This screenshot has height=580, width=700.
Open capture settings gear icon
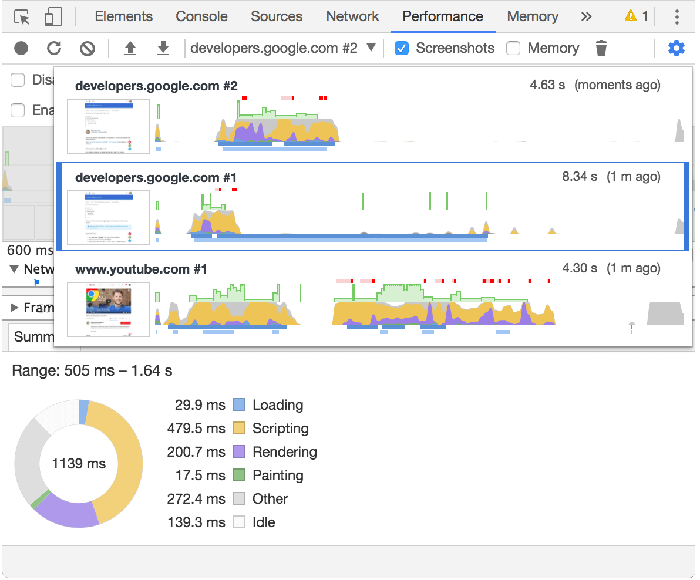coord(676,48)
